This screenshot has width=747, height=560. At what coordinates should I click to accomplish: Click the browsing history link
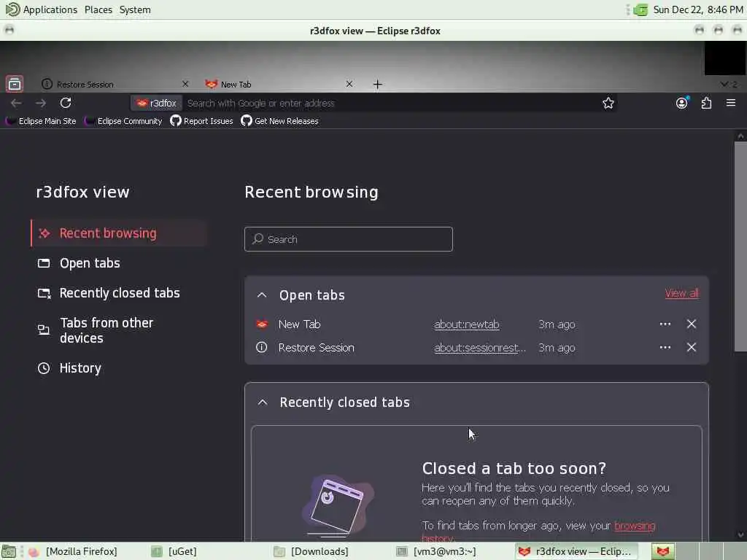[x=634, y=526]
